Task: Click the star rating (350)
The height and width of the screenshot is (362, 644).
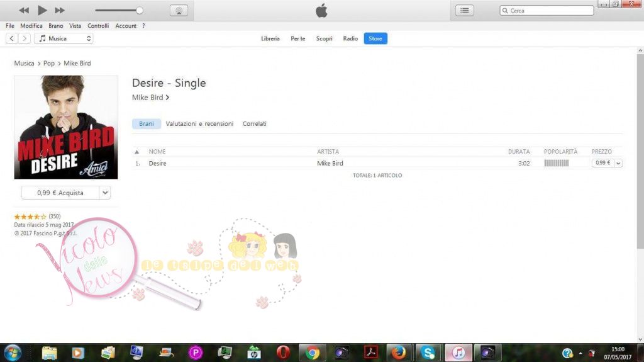Action: [37, 217]
